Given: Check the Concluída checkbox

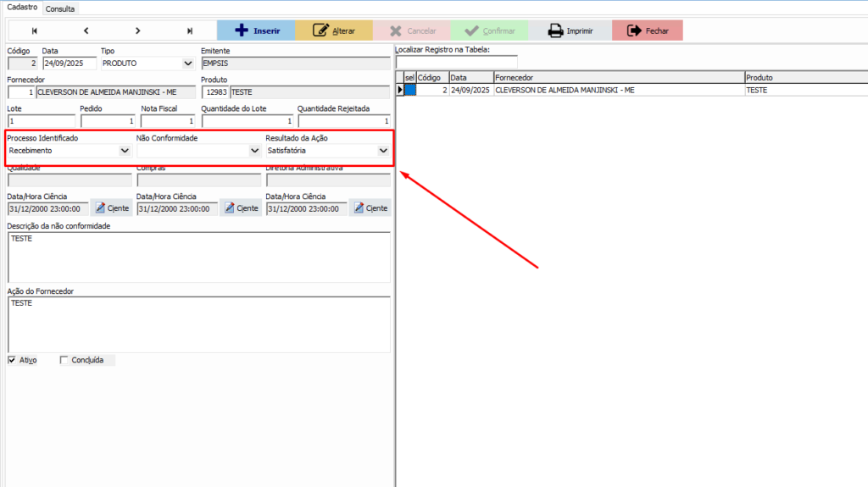Looking at the screenshot, I should click(x=64, y=360).
